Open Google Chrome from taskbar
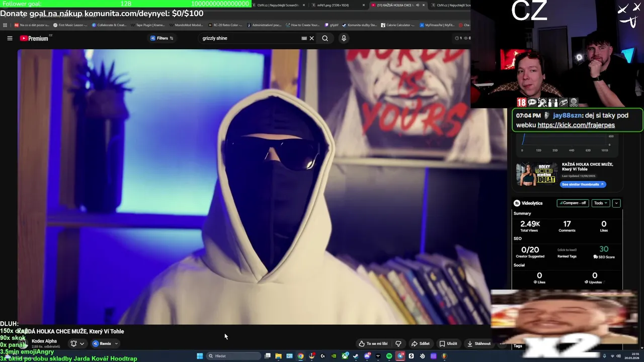 300,356
